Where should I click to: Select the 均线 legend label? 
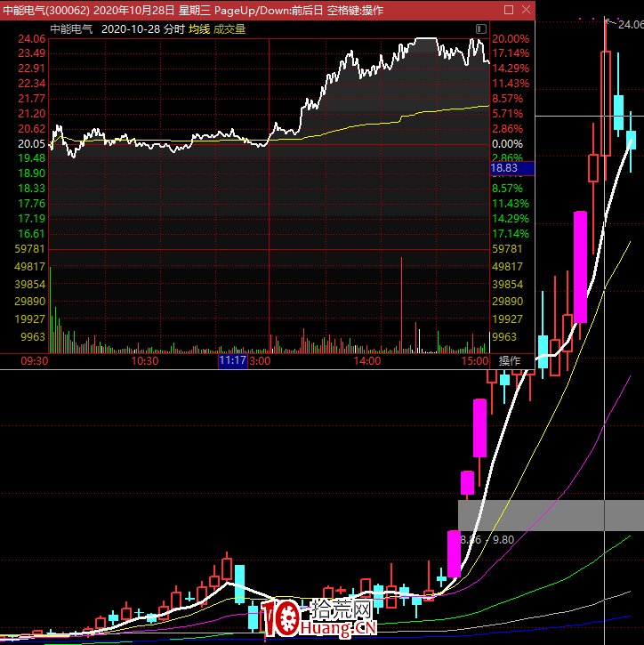click(199, 29)
